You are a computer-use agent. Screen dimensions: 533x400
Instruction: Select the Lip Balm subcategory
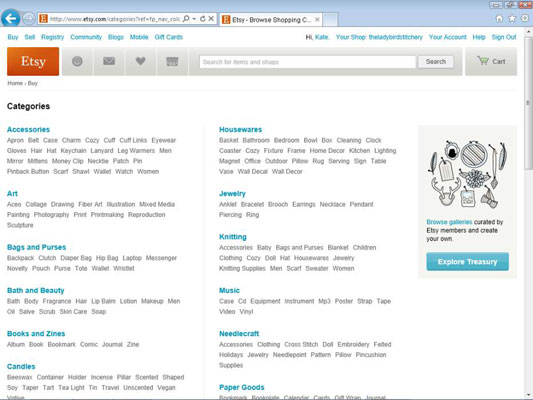click(104, 301)
